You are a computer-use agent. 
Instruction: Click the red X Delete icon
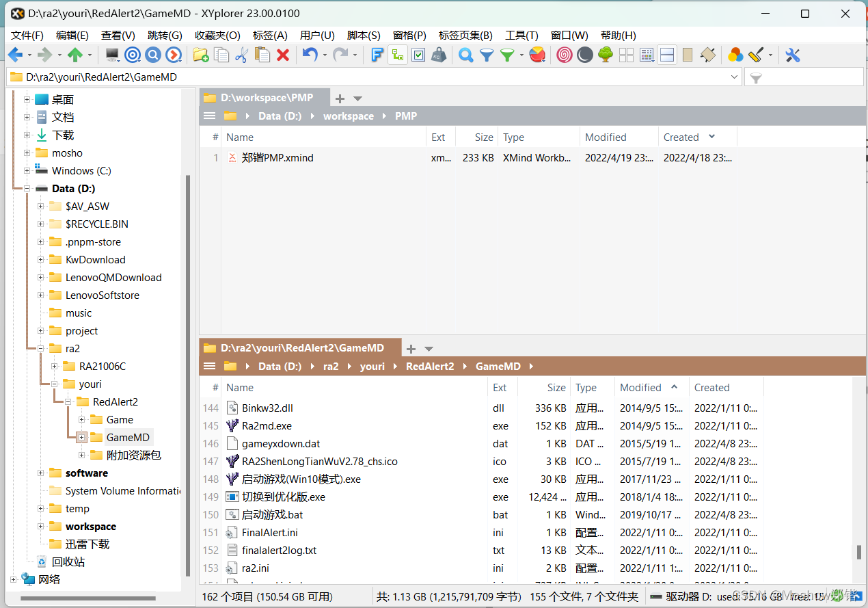[x=283, y=55]
